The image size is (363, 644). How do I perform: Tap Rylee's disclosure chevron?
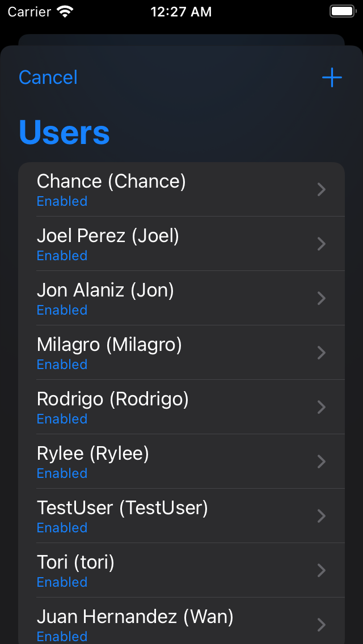(x=322, y=461)
